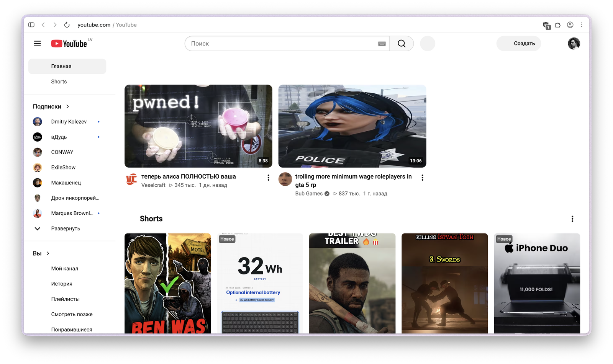Open the browser profile icon
Viewport: 613px width, 364px height.
pos(570,25)
